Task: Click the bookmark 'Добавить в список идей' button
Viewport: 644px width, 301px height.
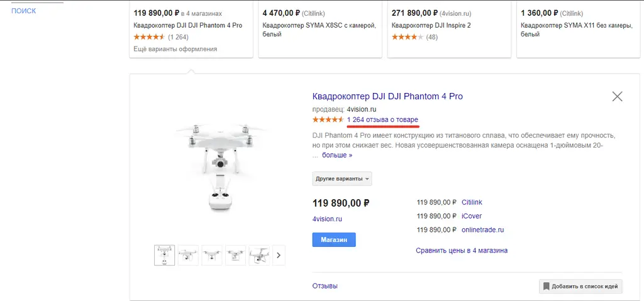Action: click(580, 287)
